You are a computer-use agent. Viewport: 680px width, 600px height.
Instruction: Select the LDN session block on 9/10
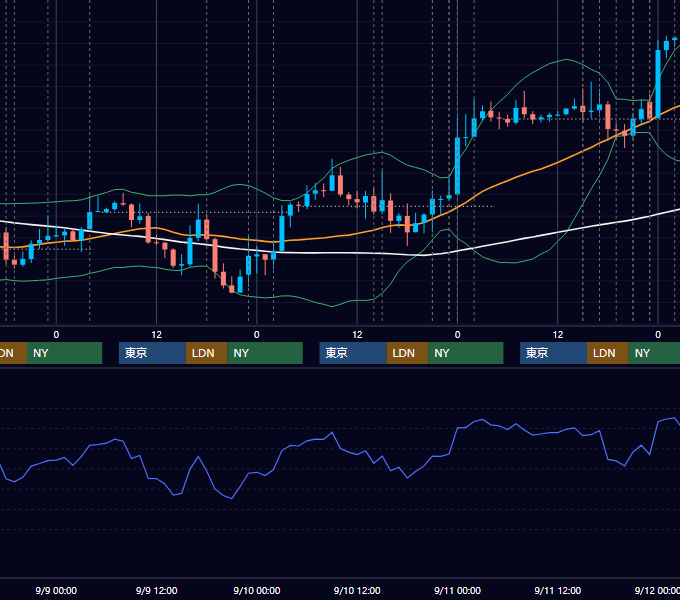pyautogui.click(x=407, y=353)
